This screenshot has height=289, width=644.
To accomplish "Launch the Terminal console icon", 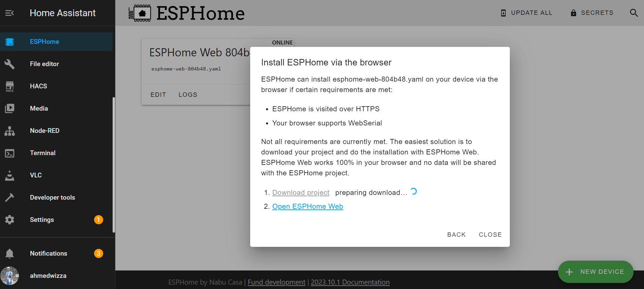I will 9,153.
